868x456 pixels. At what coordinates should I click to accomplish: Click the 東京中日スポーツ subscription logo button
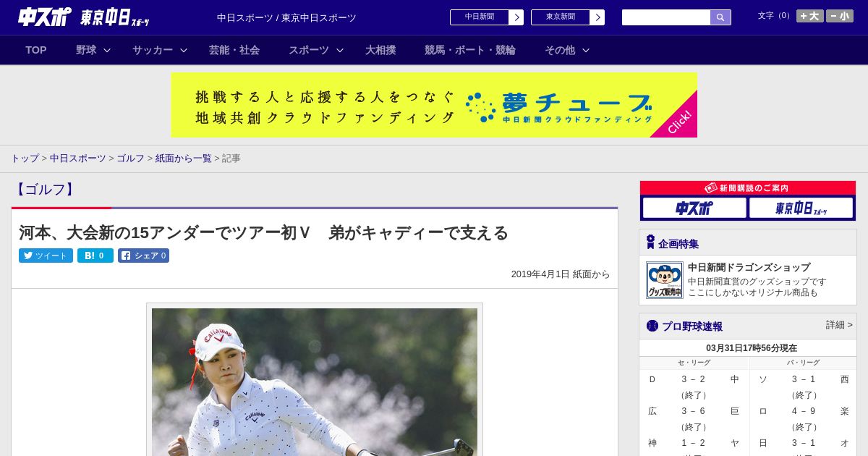(x=801, y=208)
